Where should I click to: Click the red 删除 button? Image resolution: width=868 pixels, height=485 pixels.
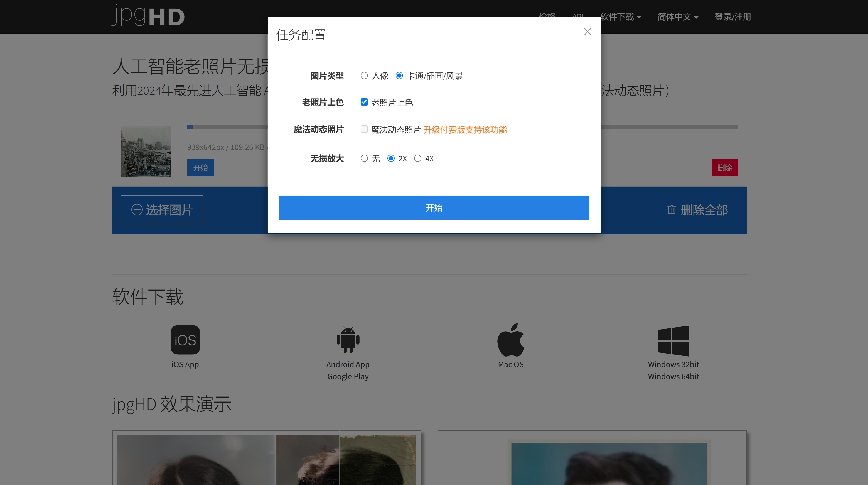tap(724, 167)
